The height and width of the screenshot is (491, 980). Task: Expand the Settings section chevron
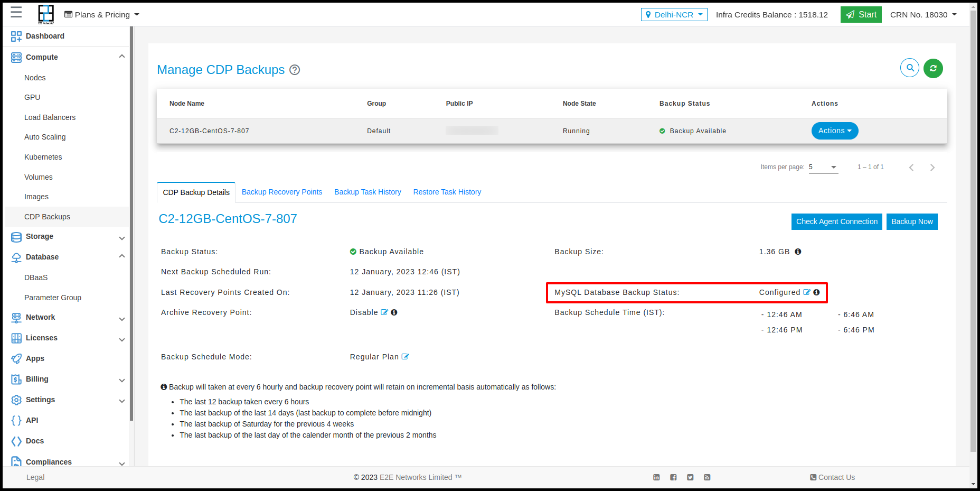[x=122, y=401]
